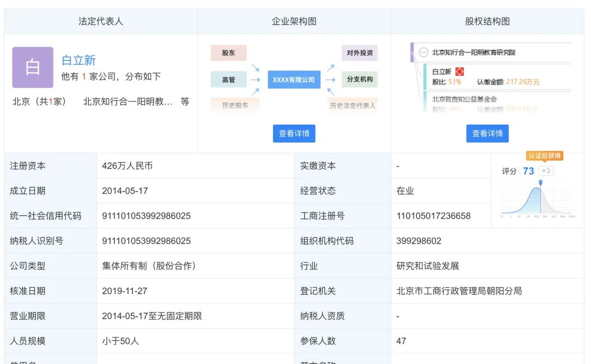Viewport: 591px width, 364px height.
Task: Click registration number 110105017236658
Action: pyautogui.click(x=433, y=216)
